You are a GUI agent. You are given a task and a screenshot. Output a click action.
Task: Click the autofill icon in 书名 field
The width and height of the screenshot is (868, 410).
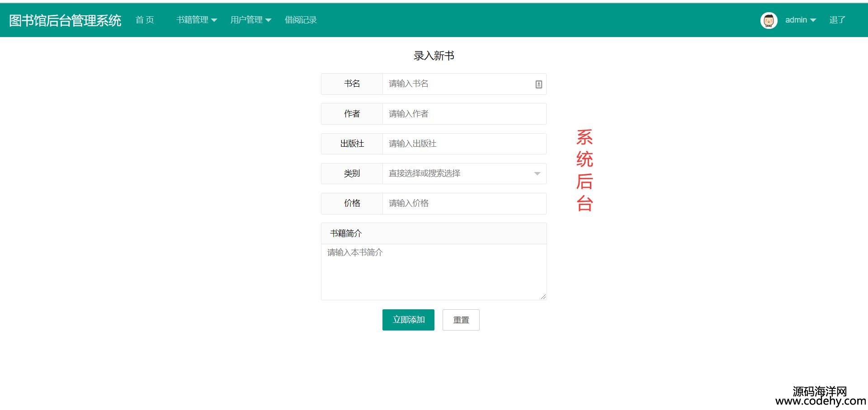(x=538, y=84)
